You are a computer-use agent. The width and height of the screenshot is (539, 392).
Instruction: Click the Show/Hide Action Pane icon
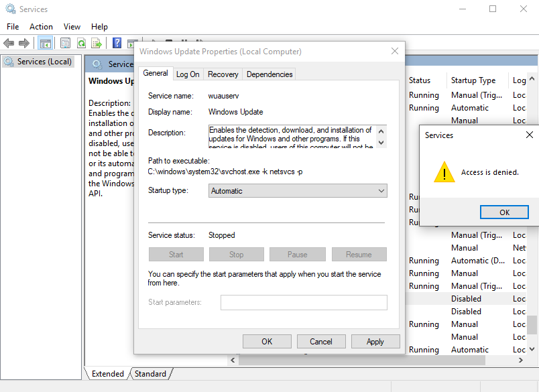[131, 44]
